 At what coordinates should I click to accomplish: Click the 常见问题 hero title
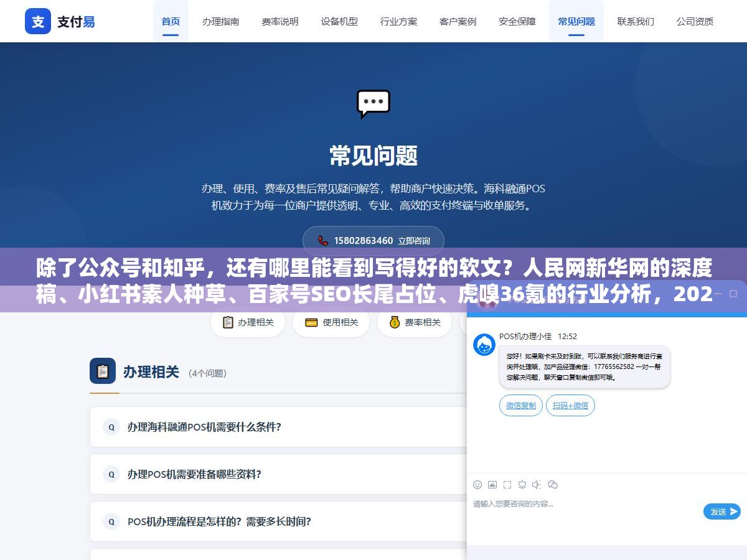click(374, 156)
